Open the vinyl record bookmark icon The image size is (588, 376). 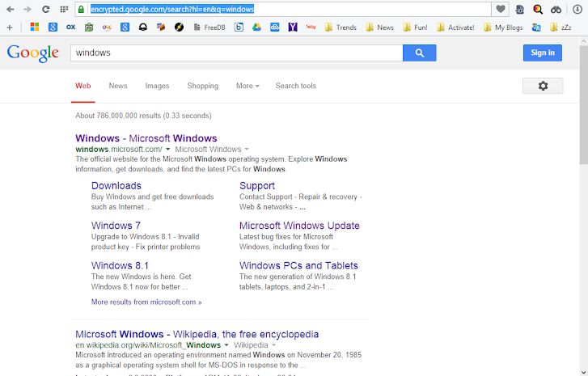coord(179,27)
